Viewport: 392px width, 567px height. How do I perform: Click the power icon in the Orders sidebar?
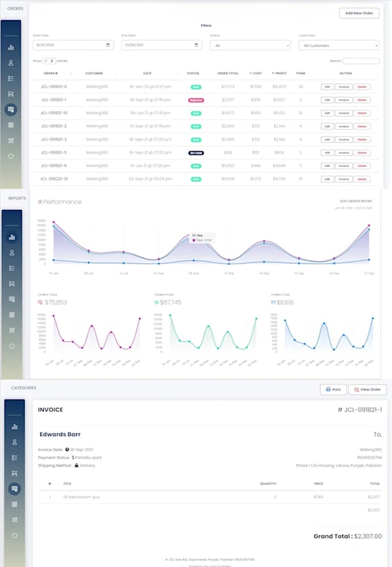pos(11,156)
